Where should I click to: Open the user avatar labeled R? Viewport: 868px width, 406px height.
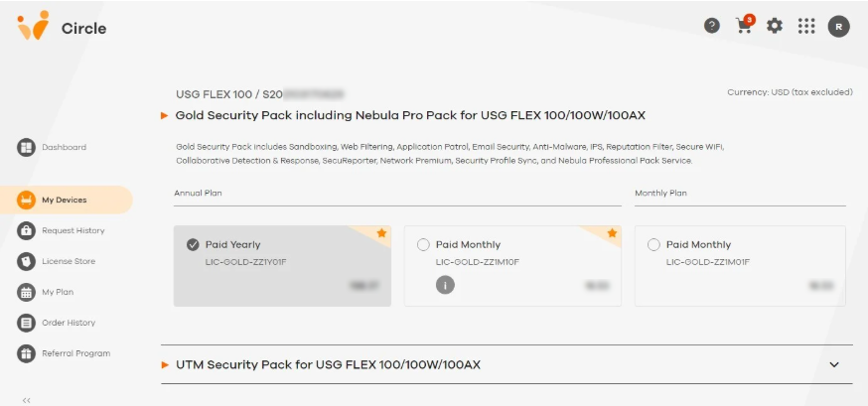coord(838,26)
